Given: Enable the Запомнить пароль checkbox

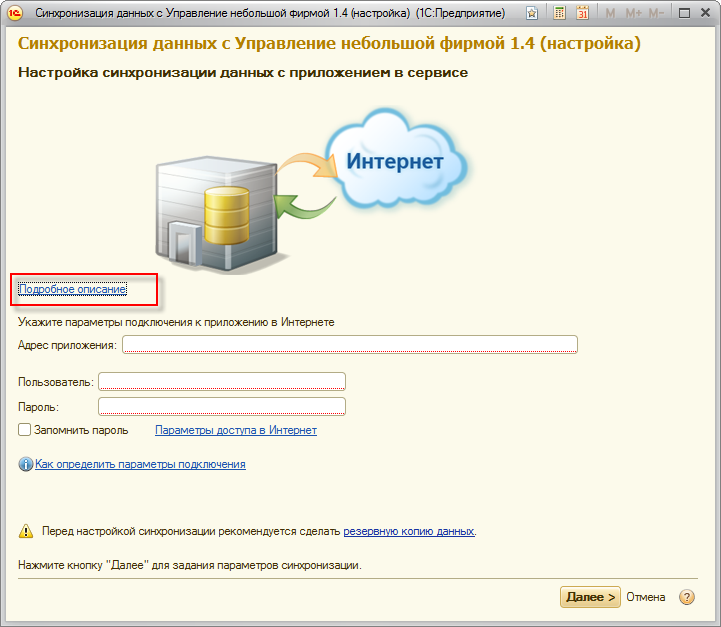Looking at the screenshot, I should [24, 430].
